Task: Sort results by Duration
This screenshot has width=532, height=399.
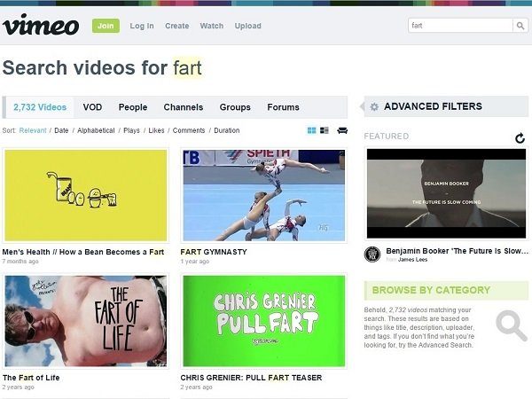Action: coord(227,130)
